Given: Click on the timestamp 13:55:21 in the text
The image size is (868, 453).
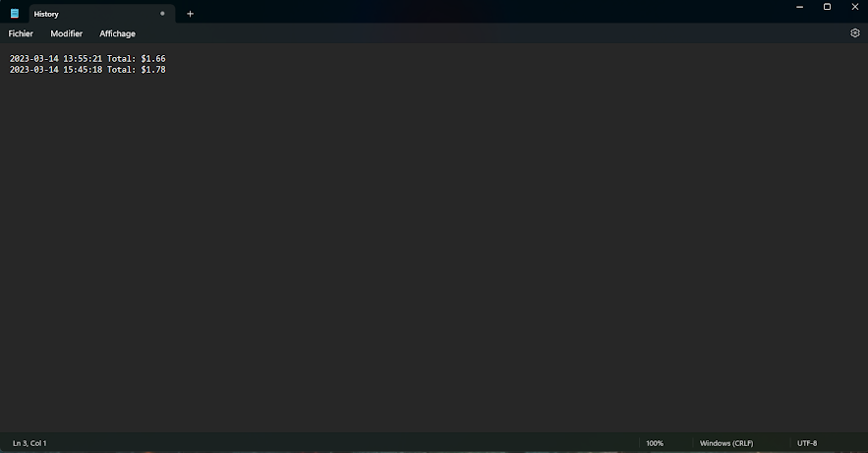Looking at the screenshot, I should [x=83, y=59].
